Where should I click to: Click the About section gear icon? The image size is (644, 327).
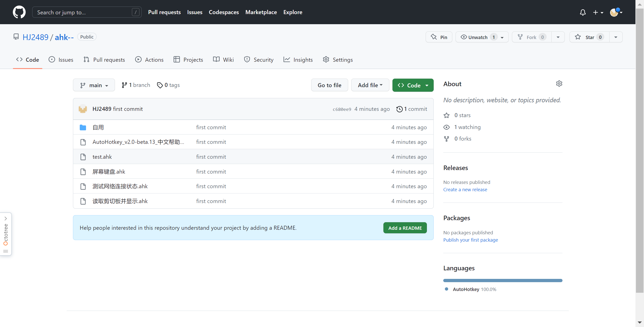pyautogui.click(x=559, y=84)
